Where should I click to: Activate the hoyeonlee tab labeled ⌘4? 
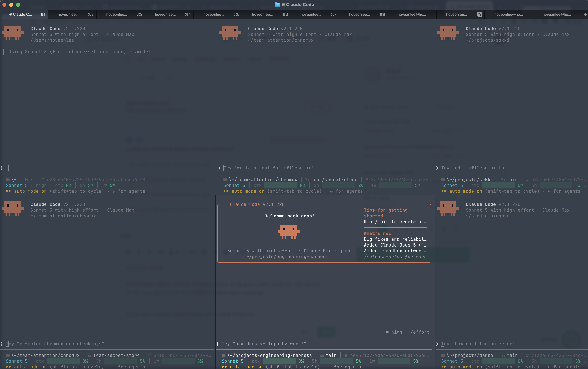pyautogui.click(x=170, y=14)
